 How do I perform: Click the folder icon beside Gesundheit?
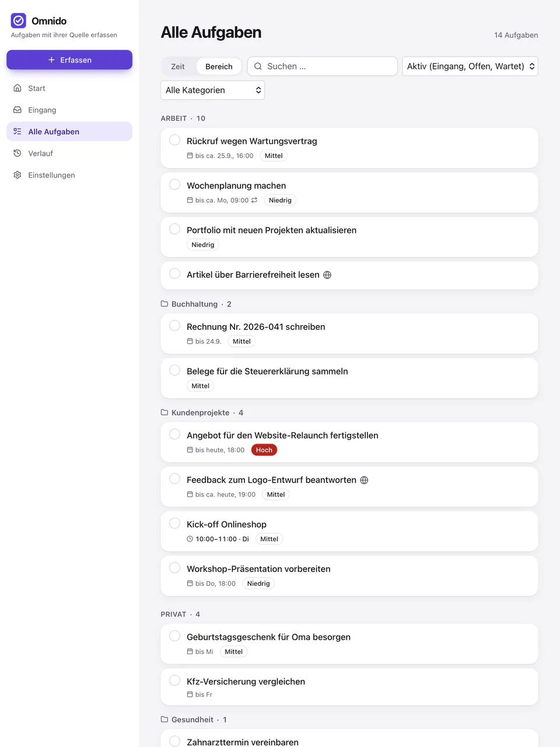(x=164, y=720)
